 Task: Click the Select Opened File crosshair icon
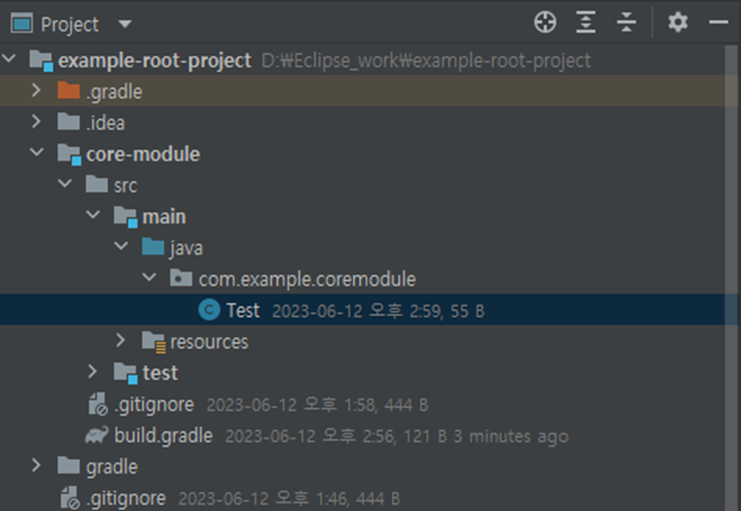click(x=544, y=22)
